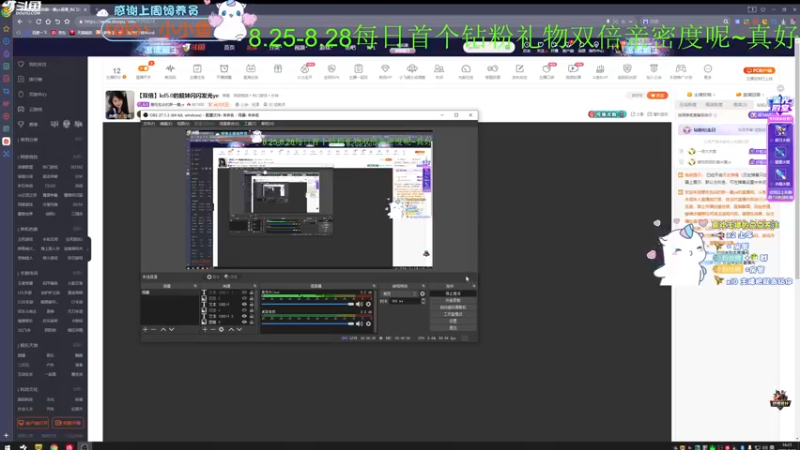Move source down in OBS sources list
Viewport: 800px width, 450px height.
pos(239,330)
